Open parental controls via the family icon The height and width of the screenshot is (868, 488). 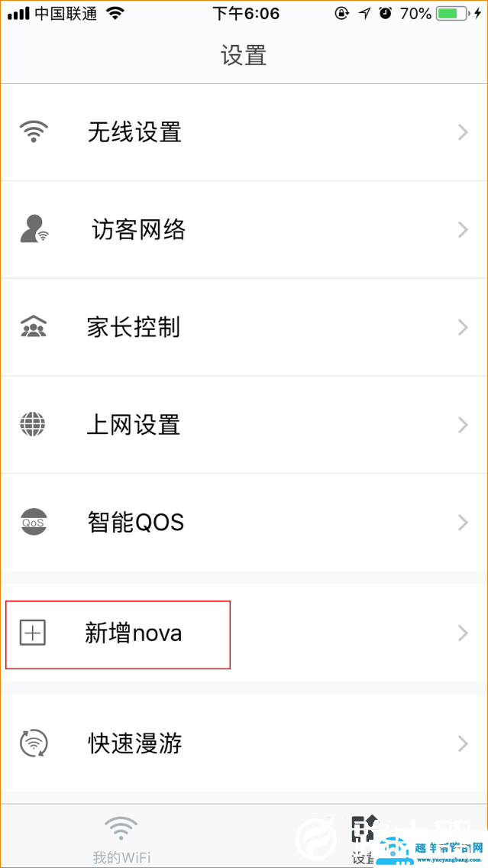tap(34, 327)
